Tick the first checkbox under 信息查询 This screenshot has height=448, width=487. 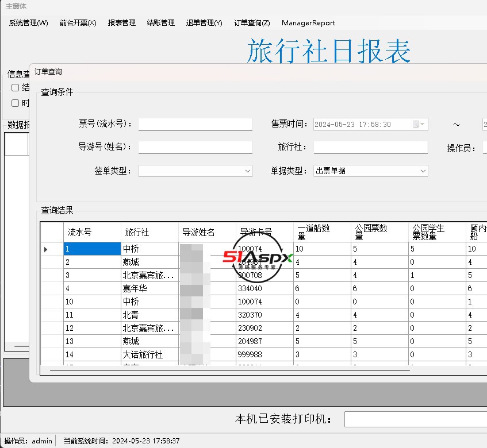click(16, 88)
